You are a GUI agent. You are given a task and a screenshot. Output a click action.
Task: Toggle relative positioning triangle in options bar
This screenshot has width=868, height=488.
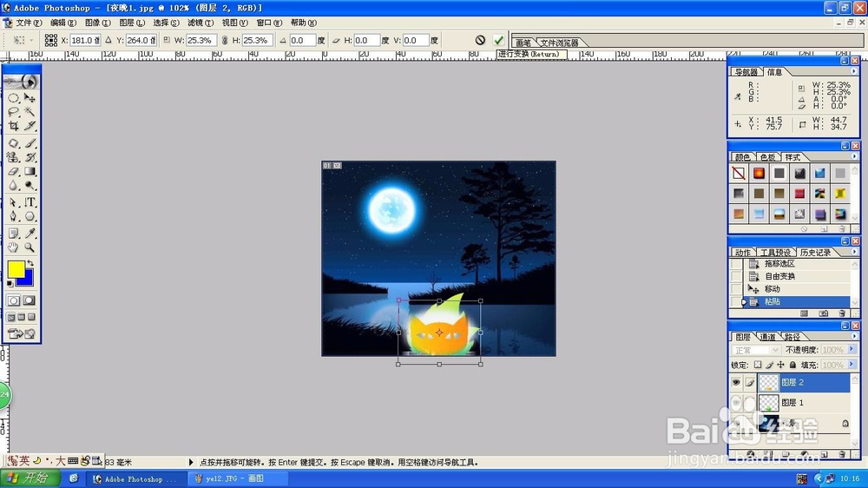108,41
